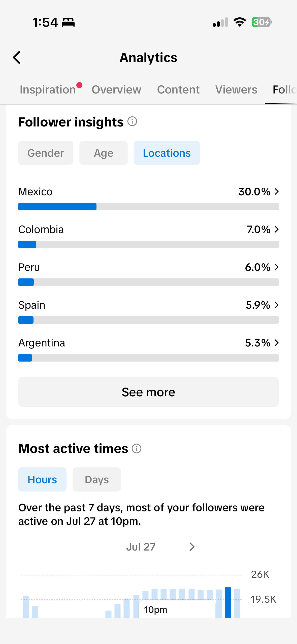Tap the battery status icon
This screenshot has height=644, width=297.
(x=262, y=22)
